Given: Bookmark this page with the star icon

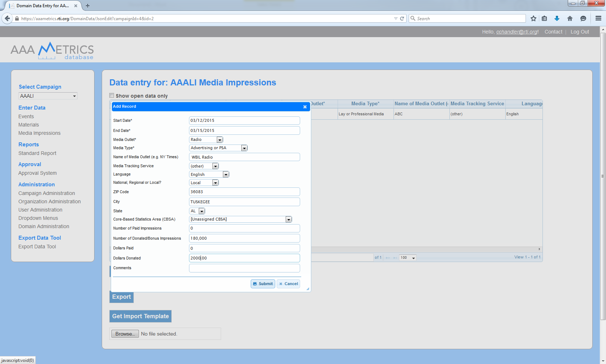Looking at the screenshot, I should pos(533,18).
